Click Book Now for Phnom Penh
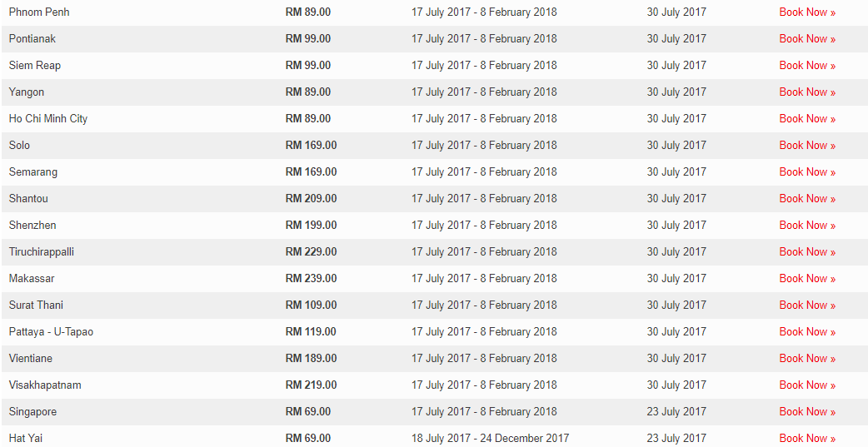The height and width of the screenshot is (447, 868). point(806,12)
